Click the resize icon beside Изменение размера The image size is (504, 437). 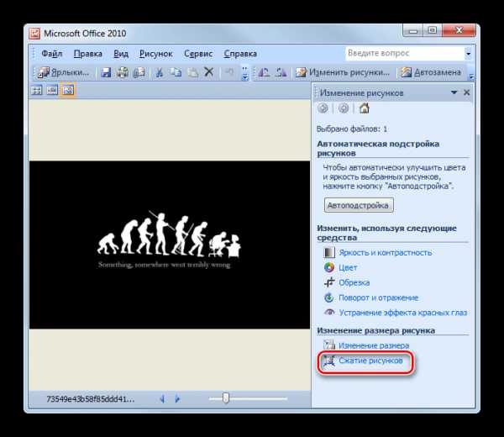pos(329,345)
